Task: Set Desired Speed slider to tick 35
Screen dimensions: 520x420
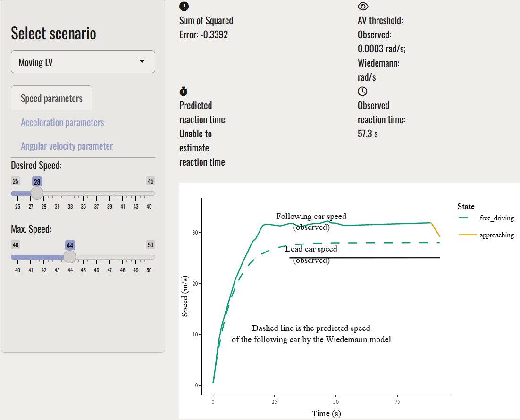Action: pyautogui.click(x=83, y=193)
